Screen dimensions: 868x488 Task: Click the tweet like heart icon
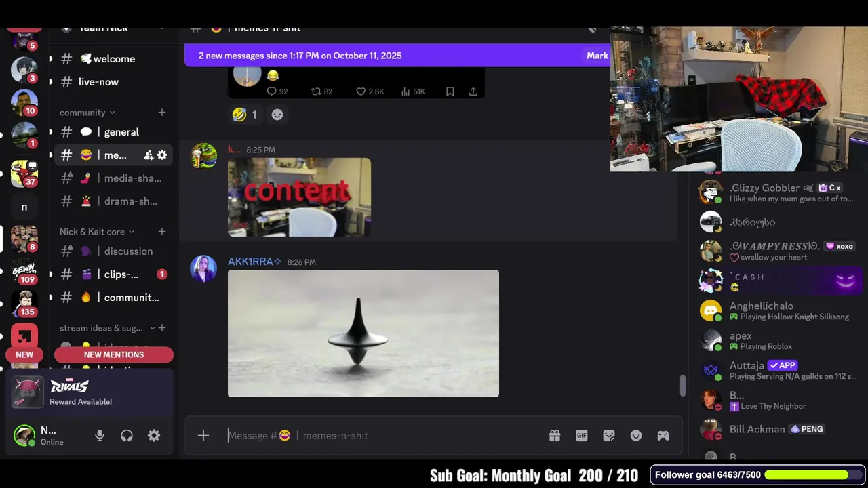click(x=361, y=91)
